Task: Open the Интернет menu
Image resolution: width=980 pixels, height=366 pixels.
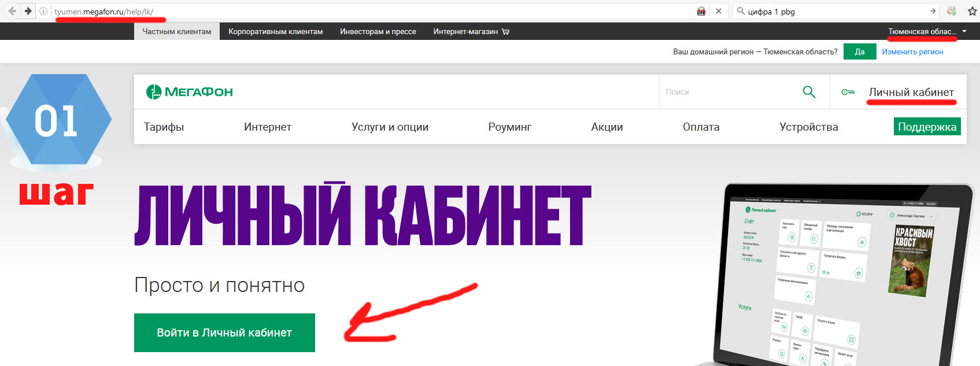Action: [x=268, y=127]
